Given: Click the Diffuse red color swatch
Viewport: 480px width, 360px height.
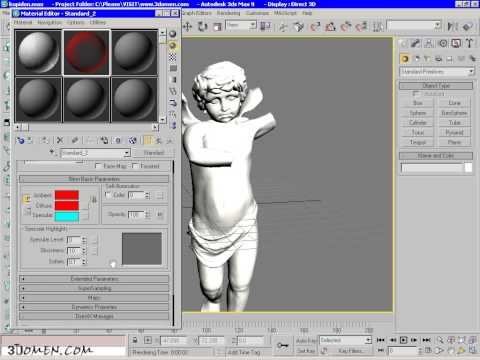Looking at the screenshot, I should tap(67, 205).
